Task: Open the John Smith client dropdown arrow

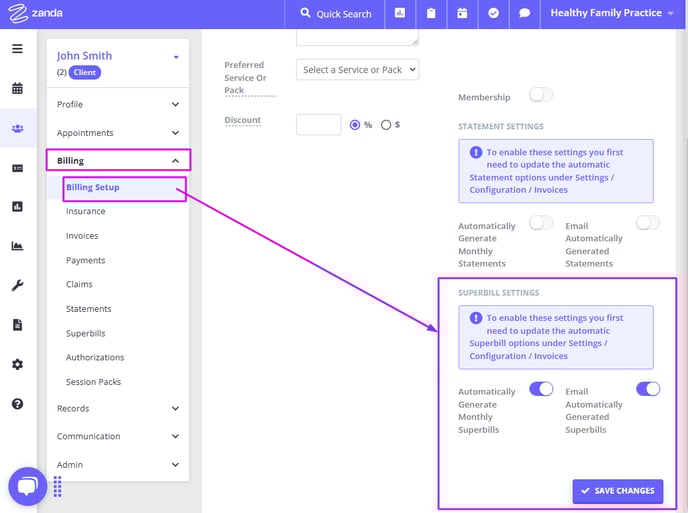Action: [176, 57]
